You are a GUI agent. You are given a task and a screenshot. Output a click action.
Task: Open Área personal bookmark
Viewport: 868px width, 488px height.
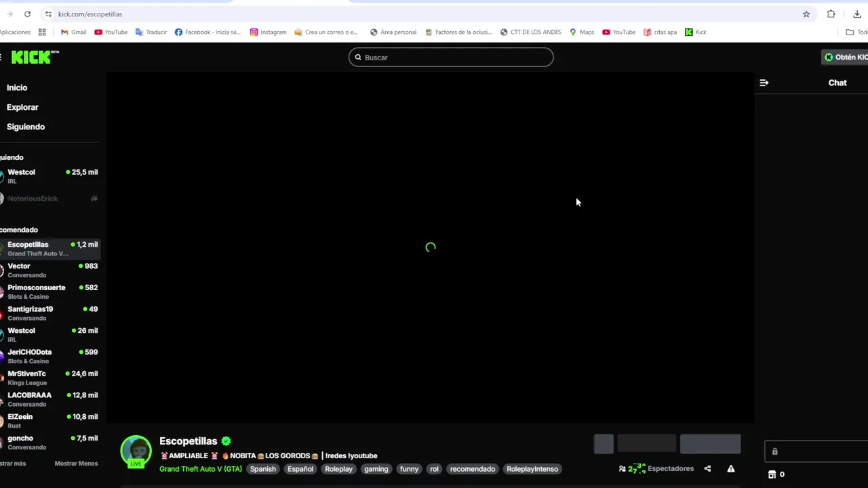393,32
